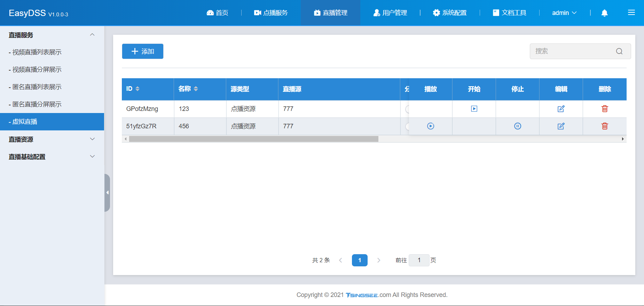Open the 用户管理 nav item
644x306 pixels.
pyautogui.click(x=390, y=13)
